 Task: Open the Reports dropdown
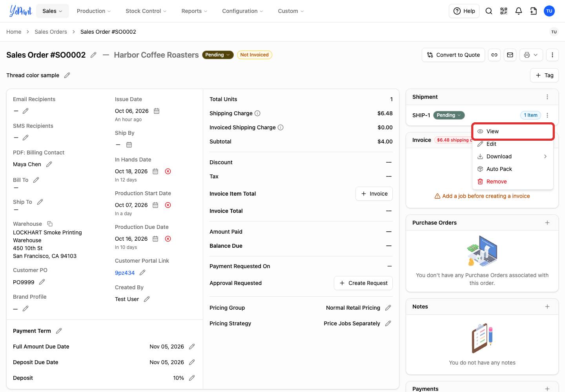[194, 11]
